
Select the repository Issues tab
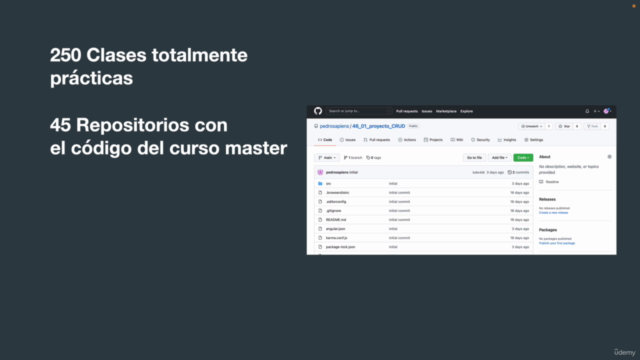point(348,140)
